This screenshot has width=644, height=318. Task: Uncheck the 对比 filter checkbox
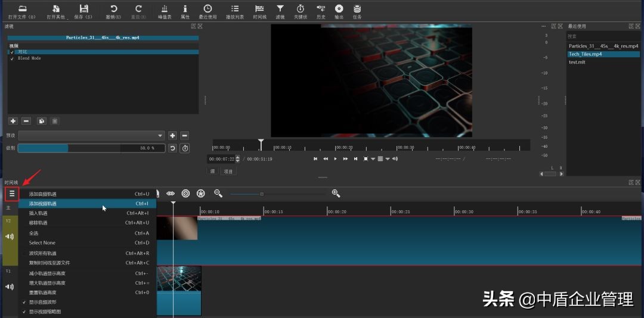point(12,52)
